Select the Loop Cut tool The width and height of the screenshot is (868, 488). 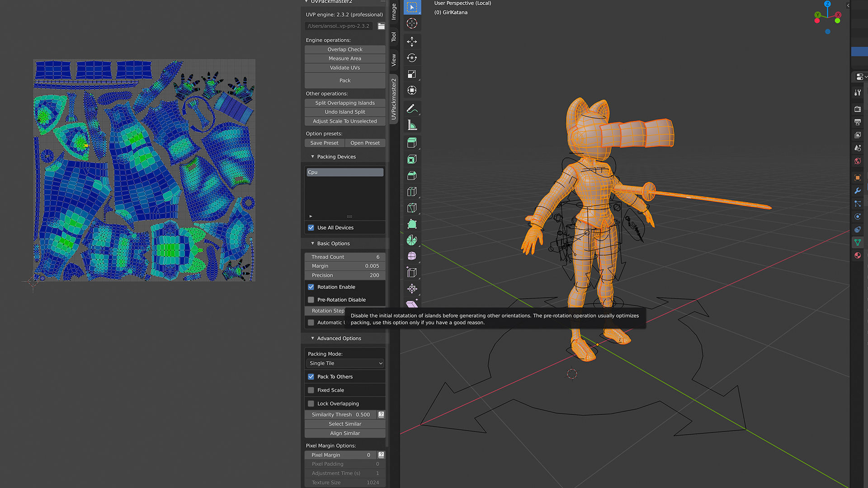pos(411,192)
